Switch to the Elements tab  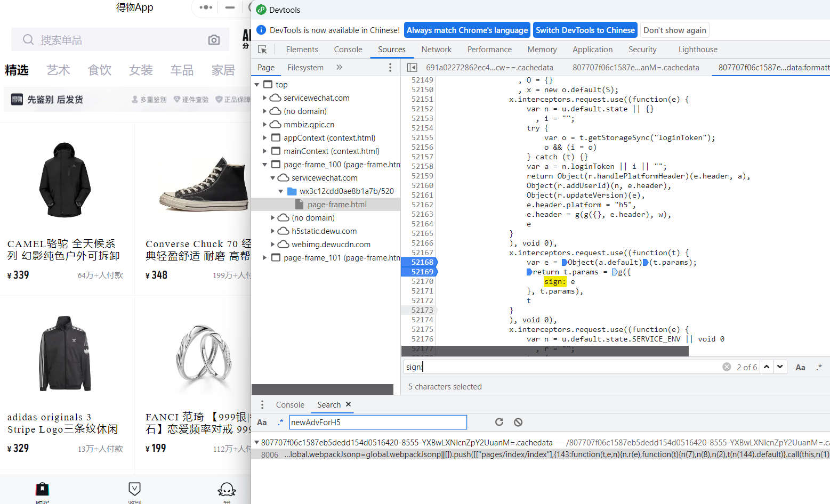click(302, 50)
